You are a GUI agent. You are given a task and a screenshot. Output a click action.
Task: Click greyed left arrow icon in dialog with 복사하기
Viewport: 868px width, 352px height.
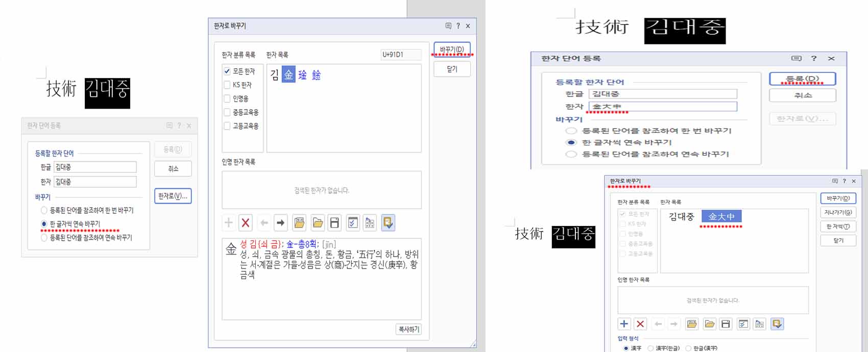264,222
